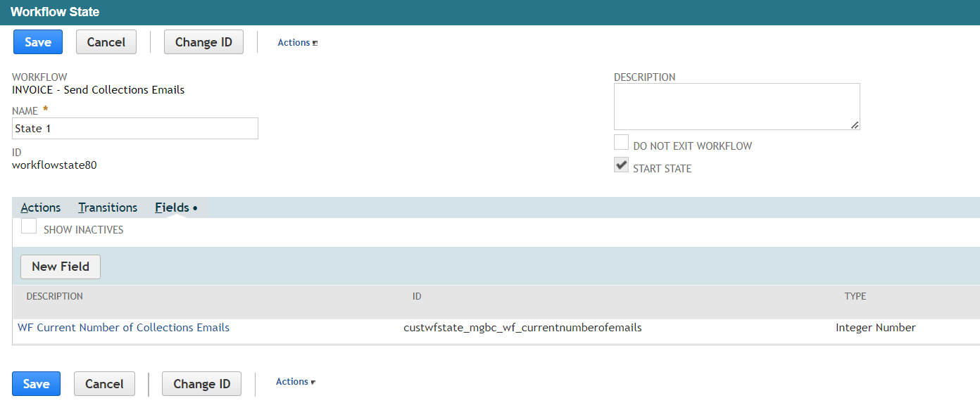
Task: Grab the Description text area resize handle
Action: [x=855, y=125]
